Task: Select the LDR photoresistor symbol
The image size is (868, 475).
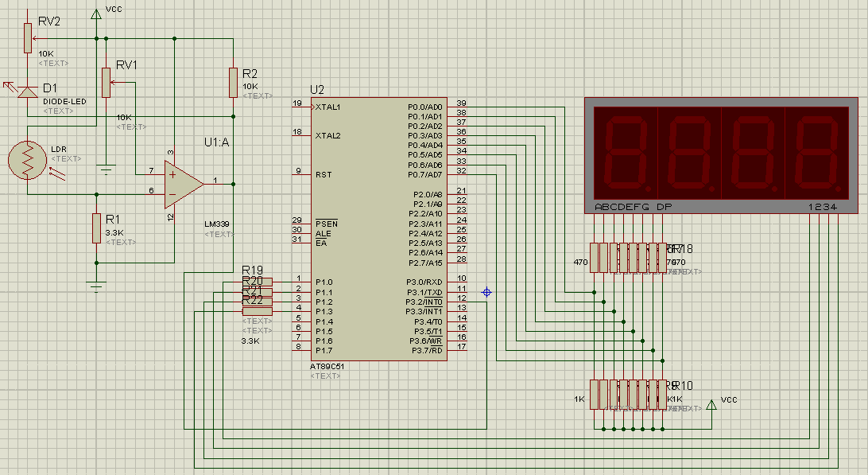Action: tap(28, 161)
